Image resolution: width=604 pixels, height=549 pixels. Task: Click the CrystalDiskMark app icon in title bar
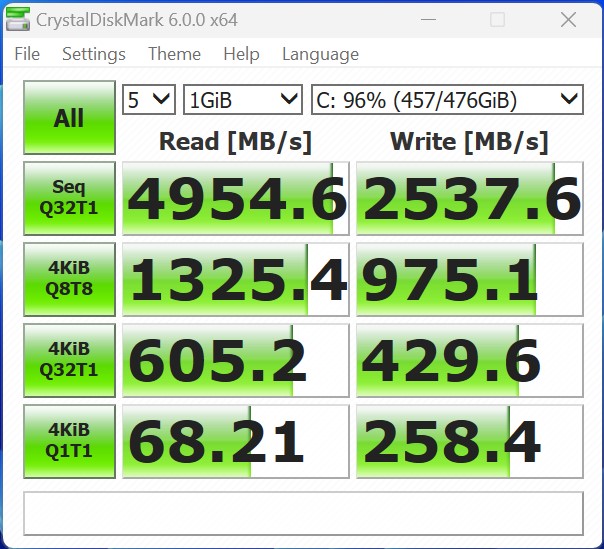(x=19, y=20)
